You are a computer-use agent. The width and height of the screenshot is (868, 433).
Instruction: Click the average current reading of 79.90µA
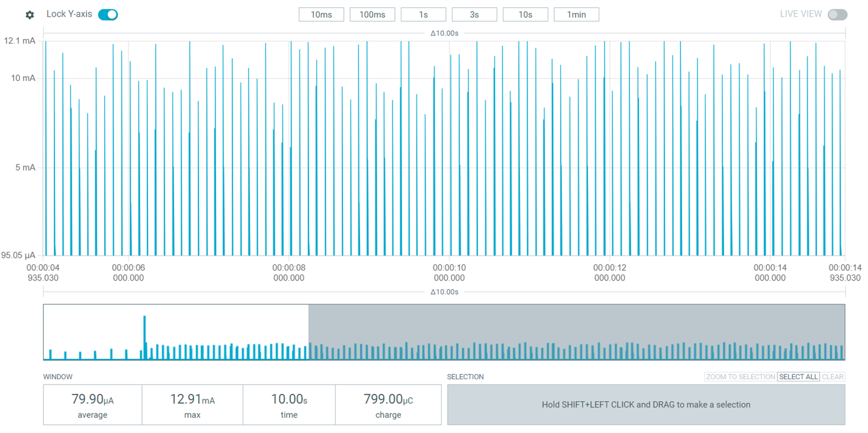[92, 404]
